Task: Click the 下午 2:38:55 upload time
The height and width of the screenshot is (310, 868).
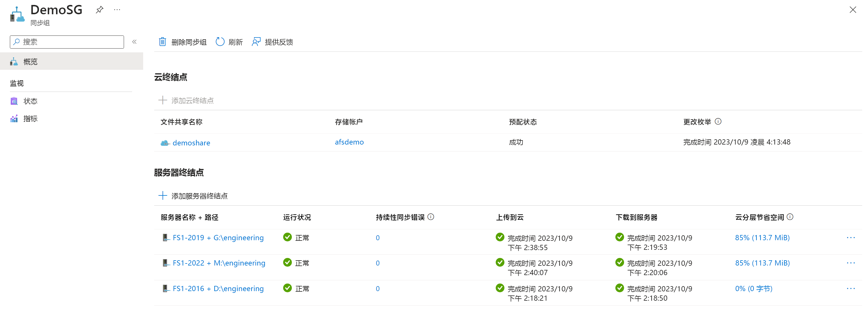Action: (527, 247)
